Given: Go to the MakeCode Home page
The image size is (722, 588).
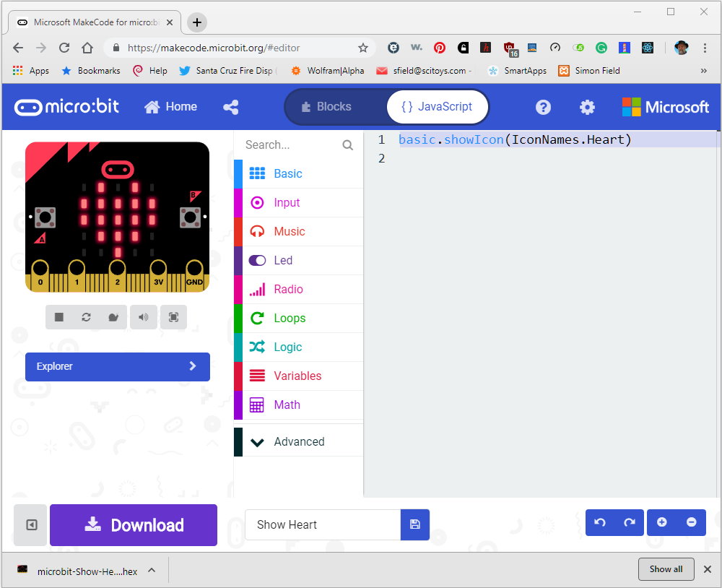Looking at the screenshot, I should tap(170, 105).
